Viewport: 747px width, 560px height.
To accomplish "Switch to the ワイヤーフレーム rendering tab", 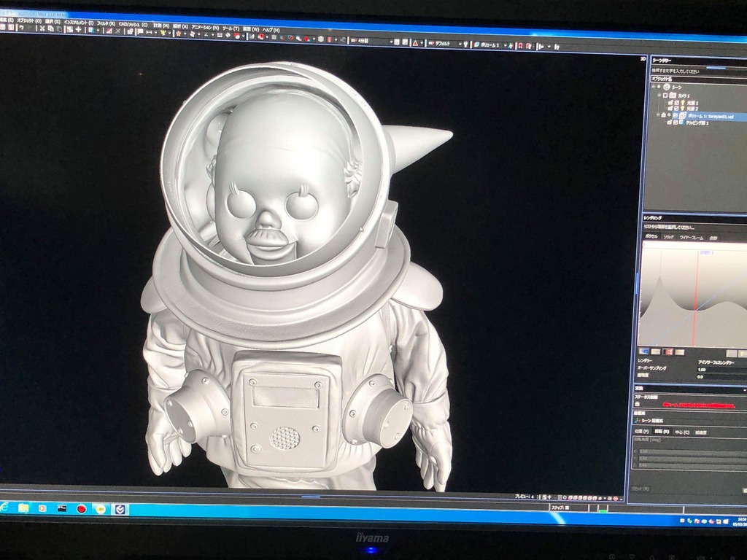I will (692, 238).
